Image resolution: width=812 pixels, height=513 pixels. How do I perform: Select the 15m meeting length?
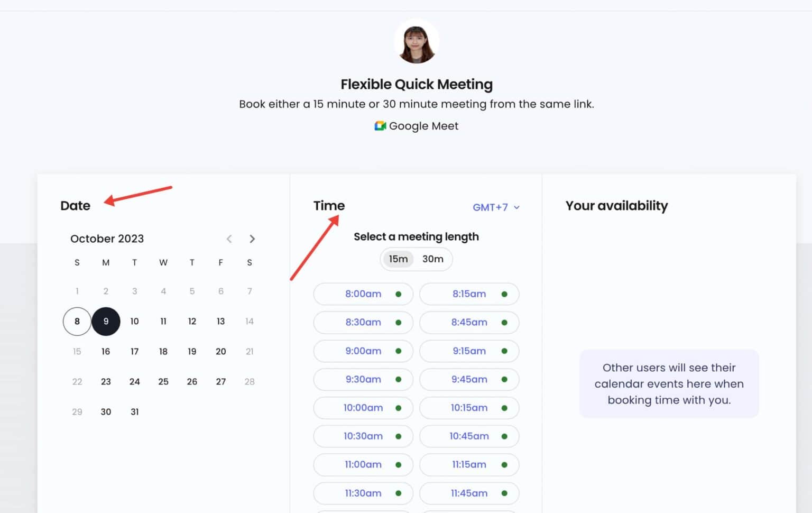click(x=398, y=259)
